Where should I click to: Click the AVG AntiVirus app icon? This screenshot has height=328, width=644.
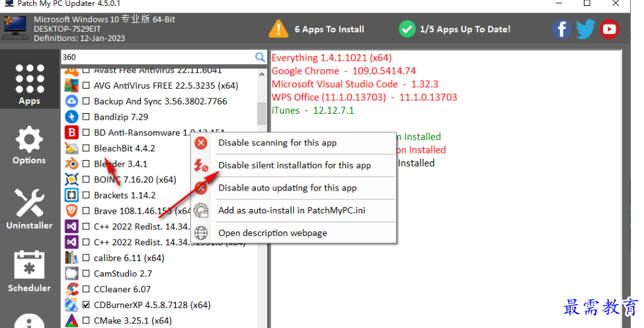point(71,85)
